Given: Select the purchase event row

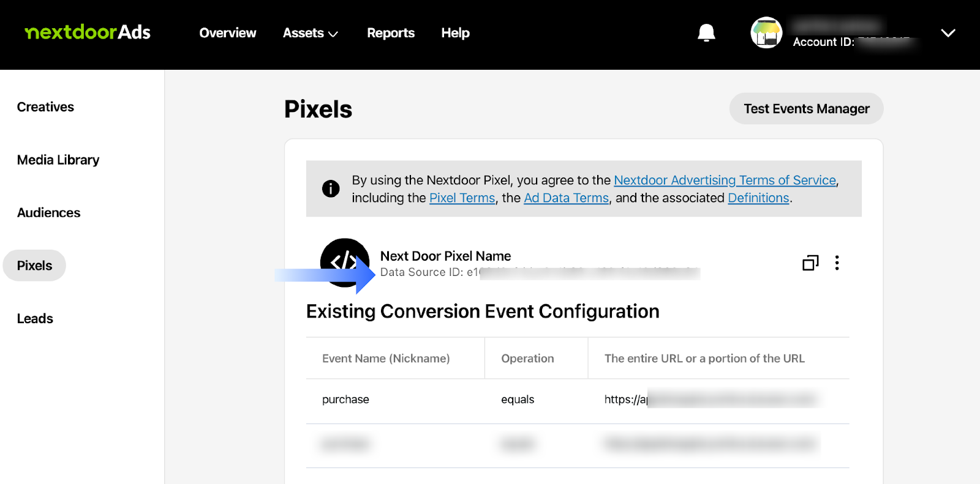Looking at the screenshot, I should click(346, 400).
